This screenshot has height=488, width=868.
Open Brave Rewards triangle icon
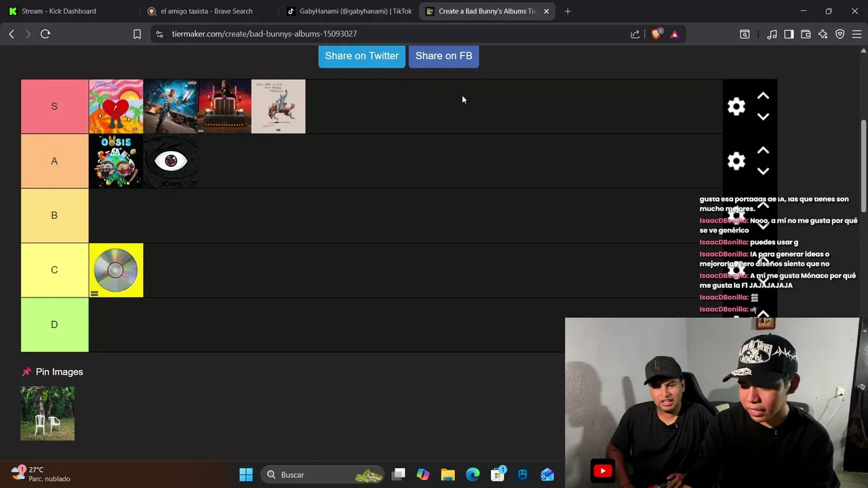(674, 34)
